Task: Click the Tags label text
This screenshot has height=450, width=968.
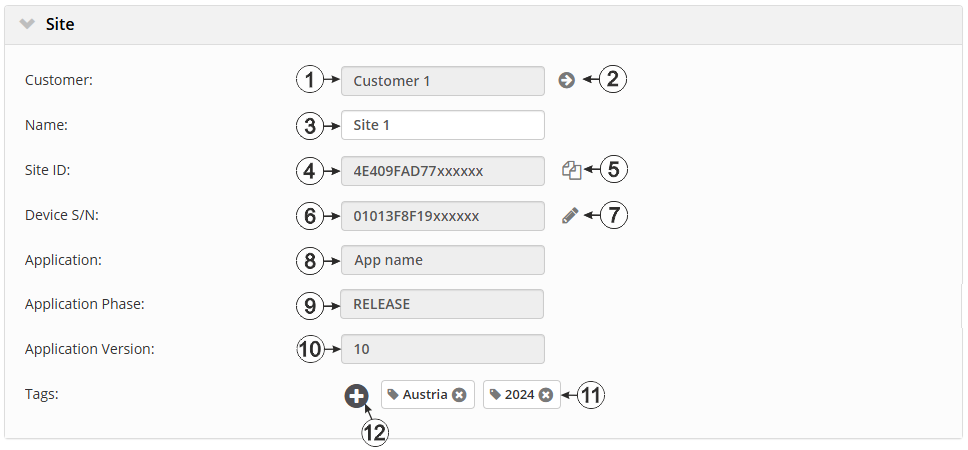Action: pyautogui.click(x=42, y=394)
